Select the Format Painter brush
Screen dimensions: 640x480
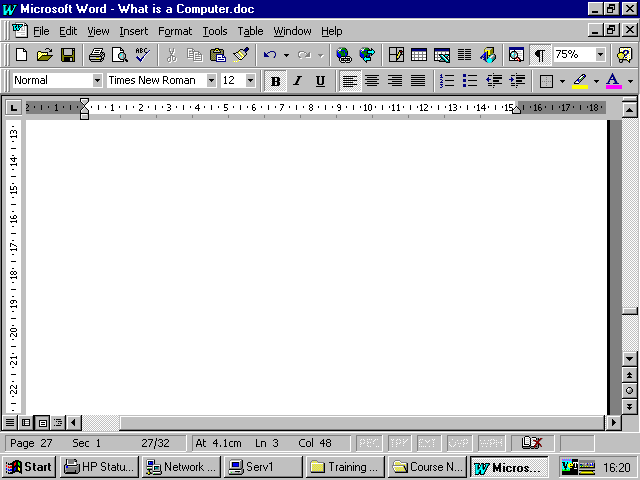(241, 55)
